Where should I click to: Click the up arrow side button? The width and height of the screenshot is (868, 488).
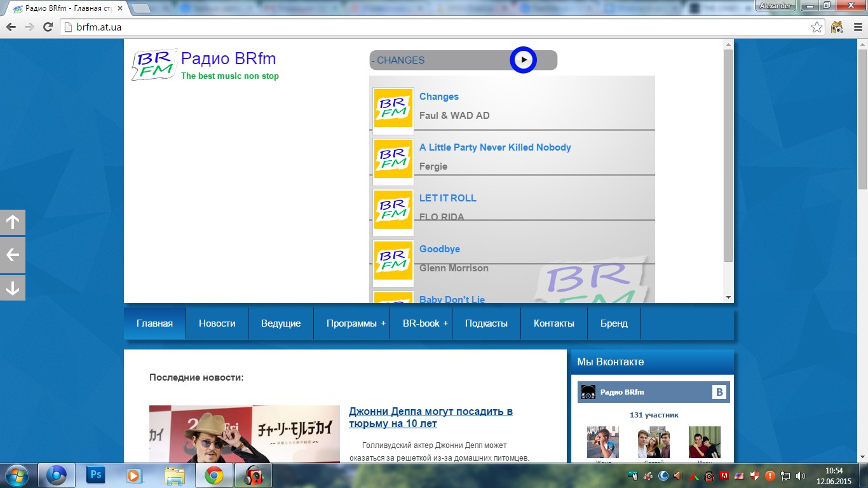(13, 222)
